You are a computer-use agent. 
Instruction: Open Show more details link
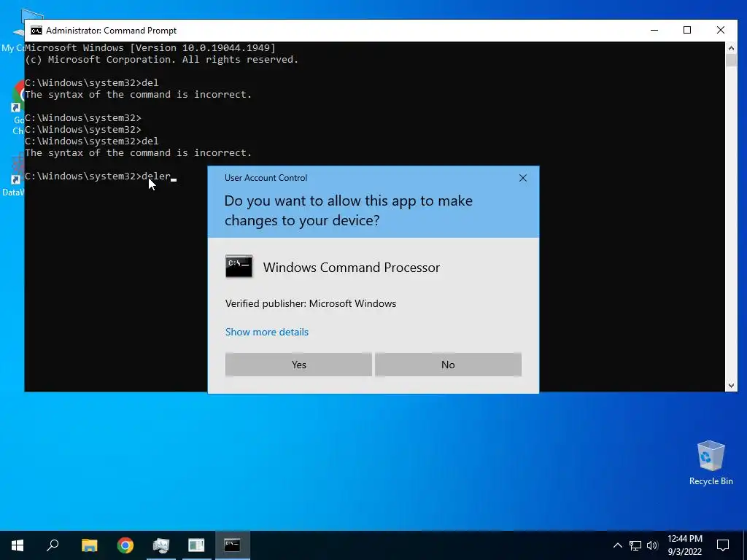click(x=267, y=332)
